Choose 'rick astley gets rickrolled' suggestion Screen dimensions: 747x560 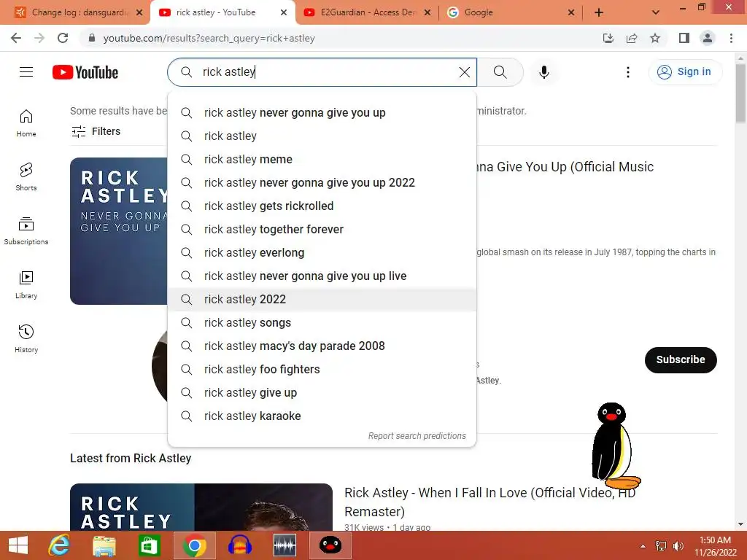click(x=322, y=206)
